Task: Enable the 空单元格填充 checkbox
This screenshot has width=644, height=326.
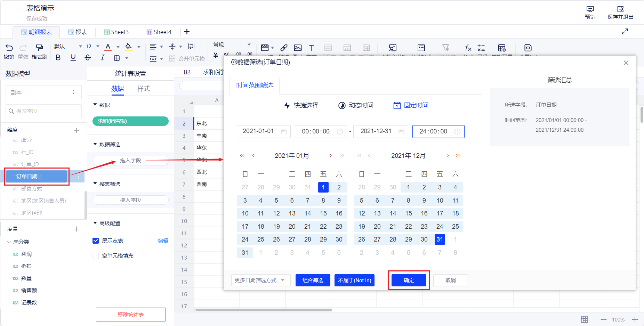Action: (x=96, y=256)
